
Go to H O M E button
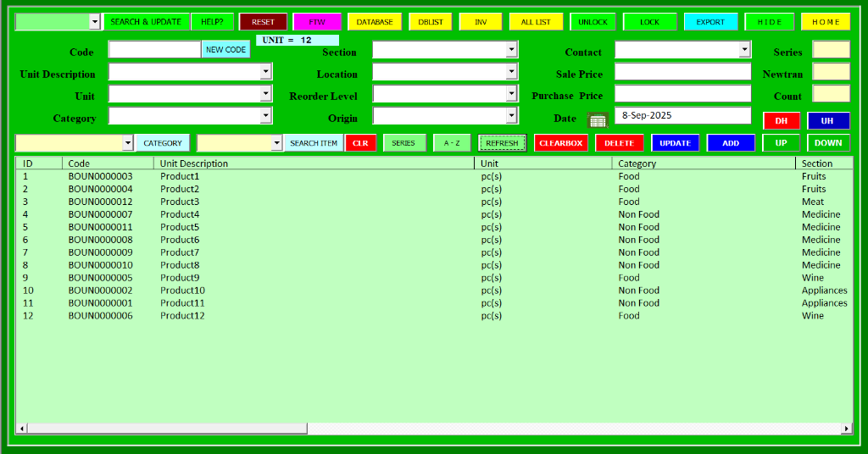point(826,22)
